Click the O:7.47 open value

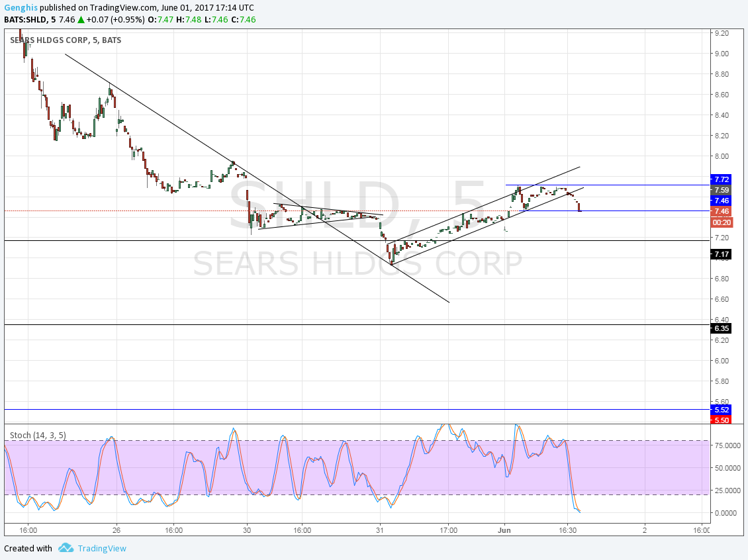pyautogui.click(x=161, y=20)
